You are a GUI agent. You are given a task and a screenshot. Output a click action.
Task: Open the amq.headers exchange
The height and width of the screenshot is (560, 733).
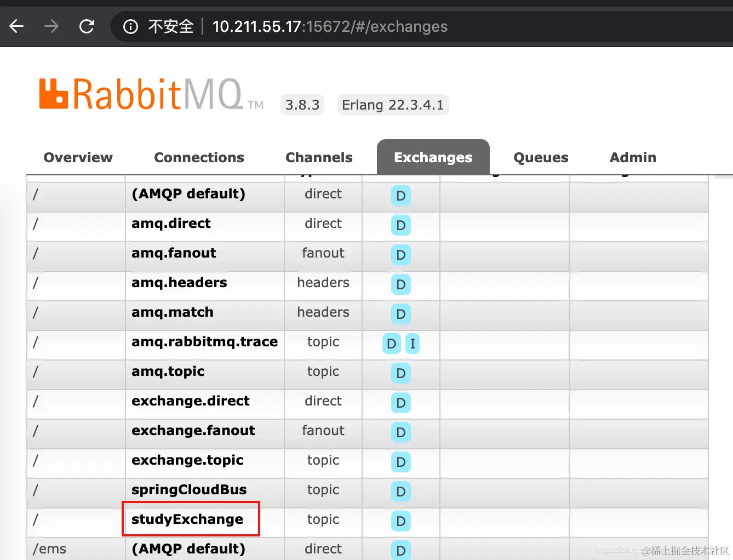point(179,283)
